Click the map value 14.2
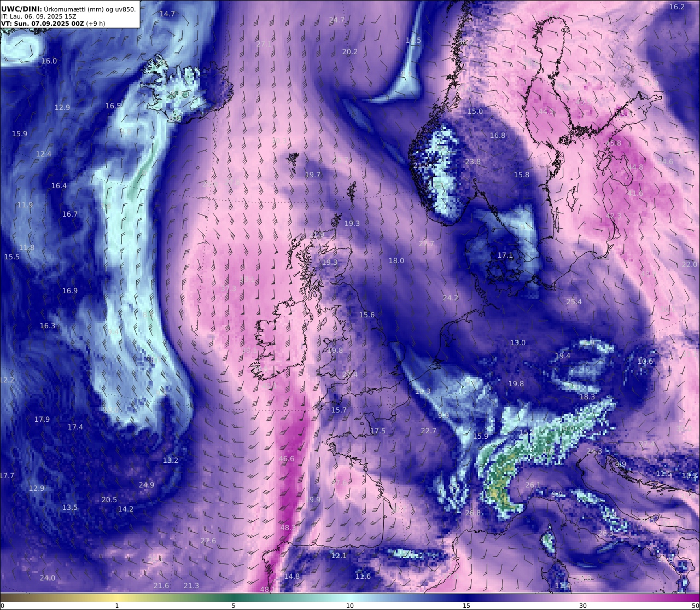 (x=126, y=509)
